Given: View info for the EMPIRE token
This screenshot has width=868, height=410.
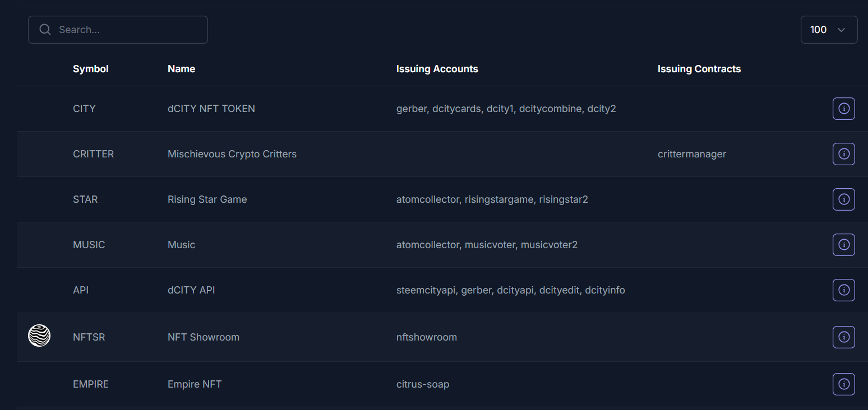Looking at the screenshot, I should coord(843,384).
